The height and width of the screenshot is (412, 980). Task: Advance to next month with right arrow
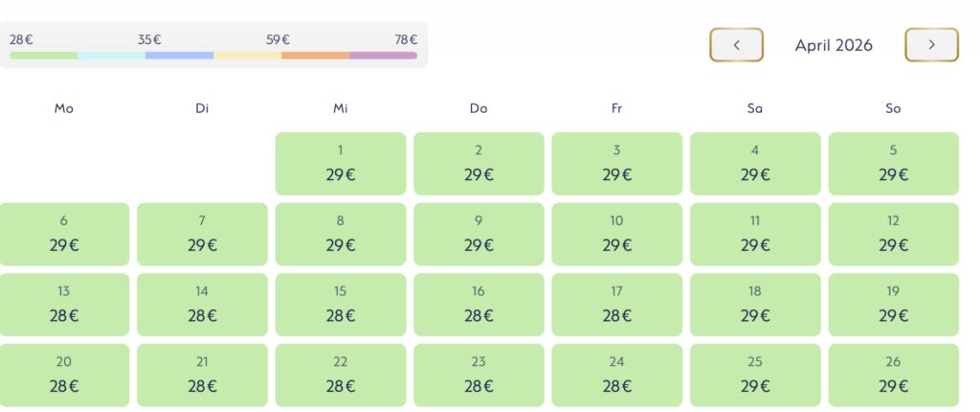point(931,45)
